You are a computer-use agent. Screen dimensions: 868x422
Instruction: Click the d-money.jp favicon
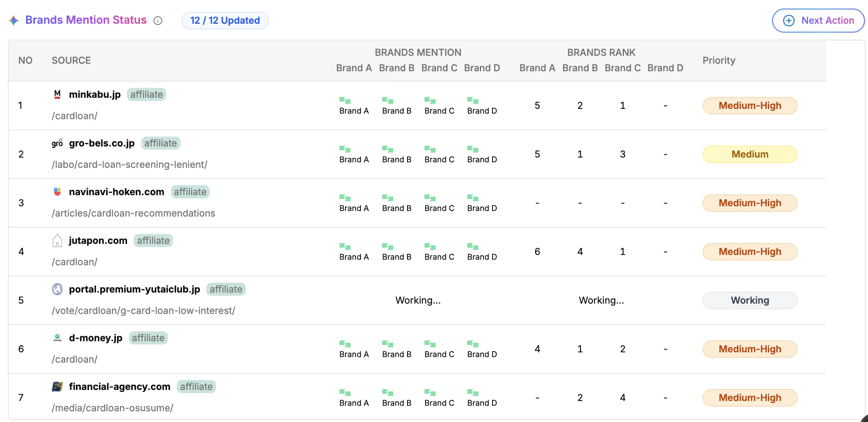pos(57,338)
